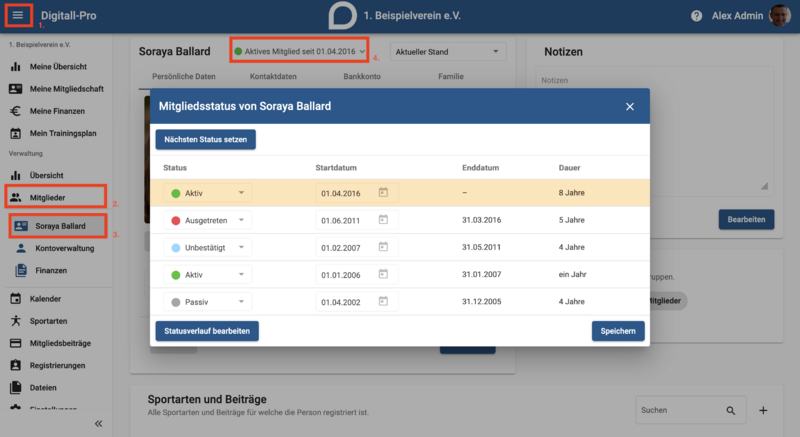Open the Passiv status dropdown
The image size is (800, 437).
tap(207, 302)
